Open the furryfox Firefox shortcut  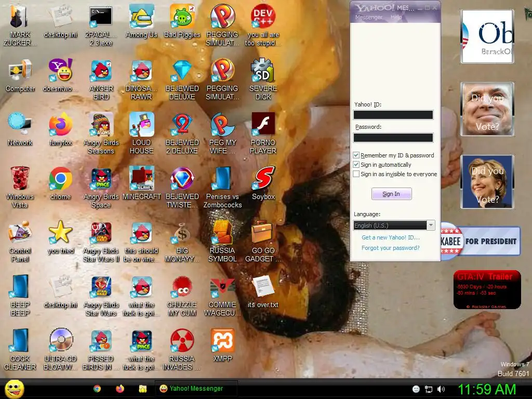(60, 129)
